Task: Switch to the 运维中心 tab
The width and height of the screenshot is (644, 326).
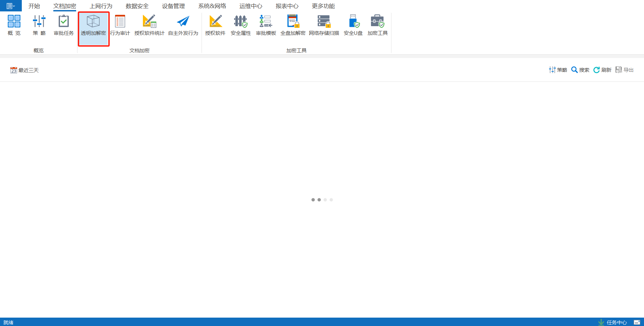Action: 251,6
